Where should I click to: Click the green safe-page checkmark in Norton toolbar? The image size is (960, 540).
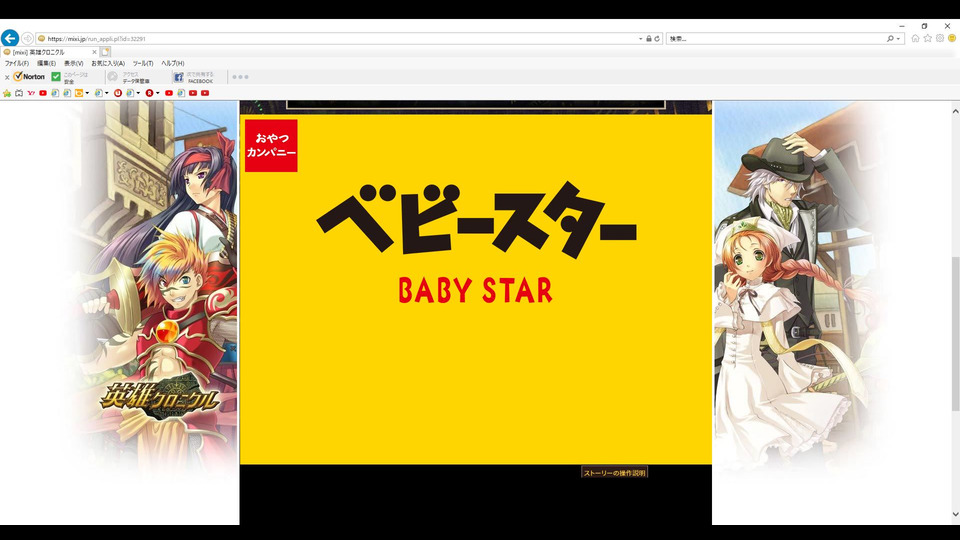point(56,77)
